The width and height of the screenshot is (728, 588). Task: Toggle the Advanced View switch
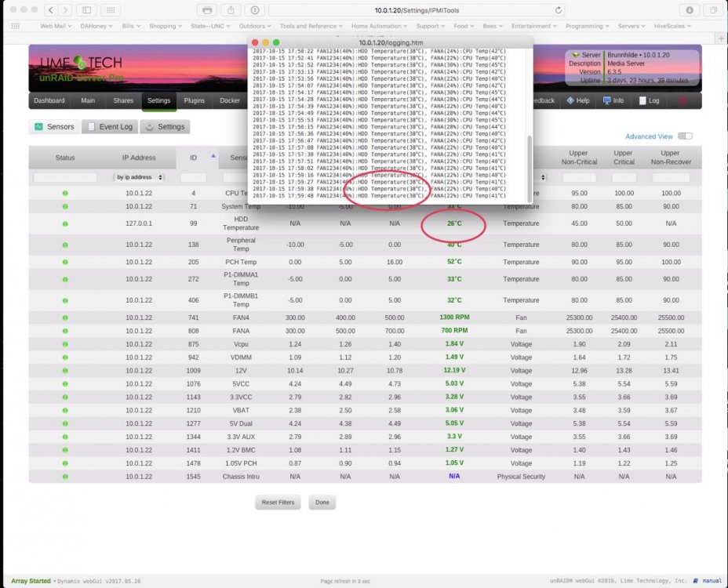(x=685, y=136)
